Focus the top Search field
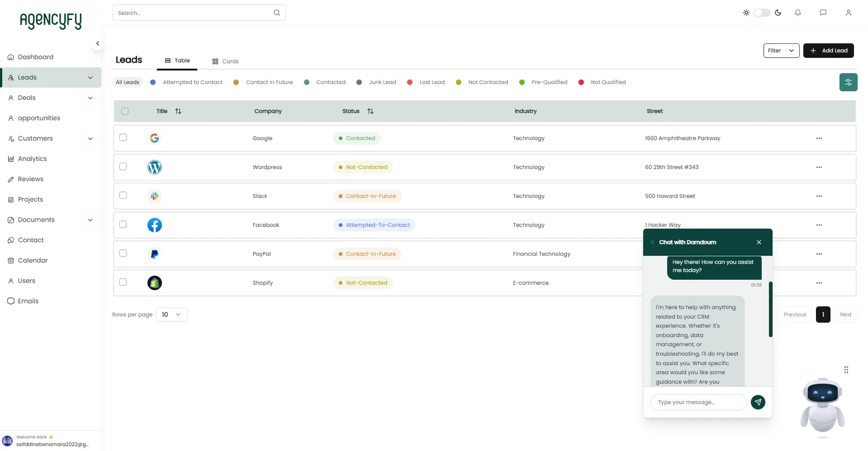The image size is (868, 451). 199,13
